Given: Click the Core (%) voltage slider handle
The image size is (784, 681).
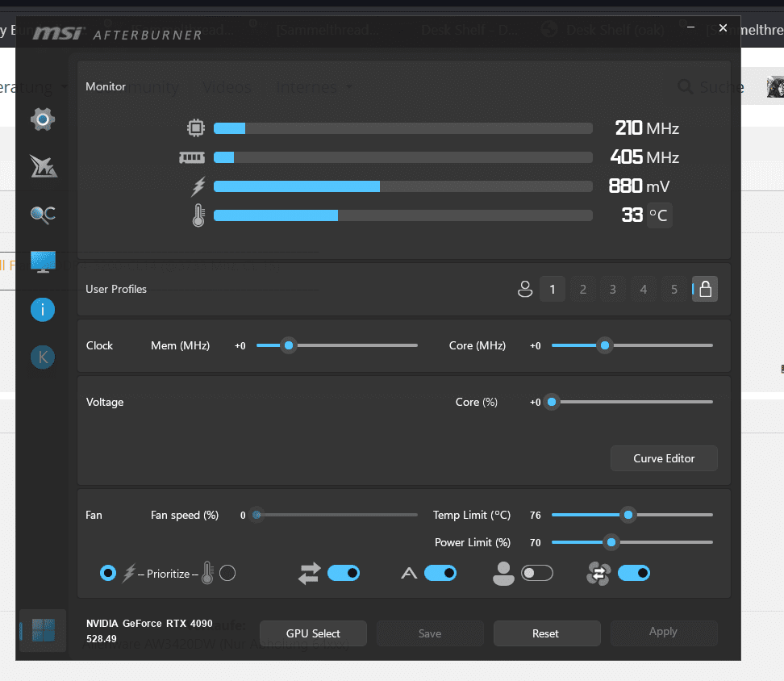Looking at the screenshot, I should (x=552, y=402).
